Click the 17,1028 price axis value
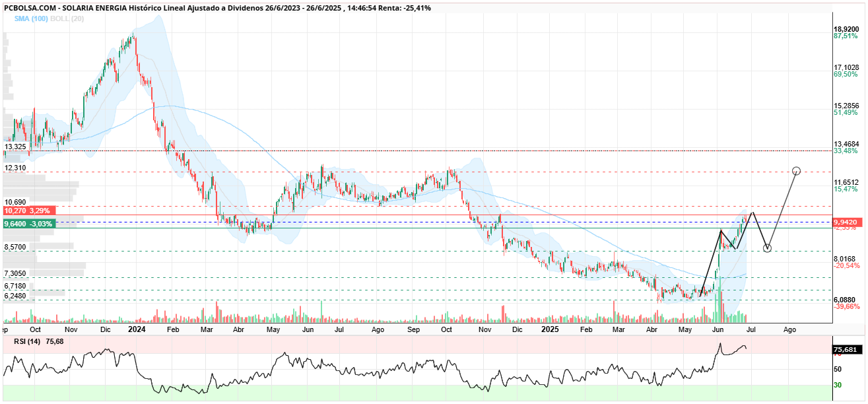868x404 pixels. (846, 67)
